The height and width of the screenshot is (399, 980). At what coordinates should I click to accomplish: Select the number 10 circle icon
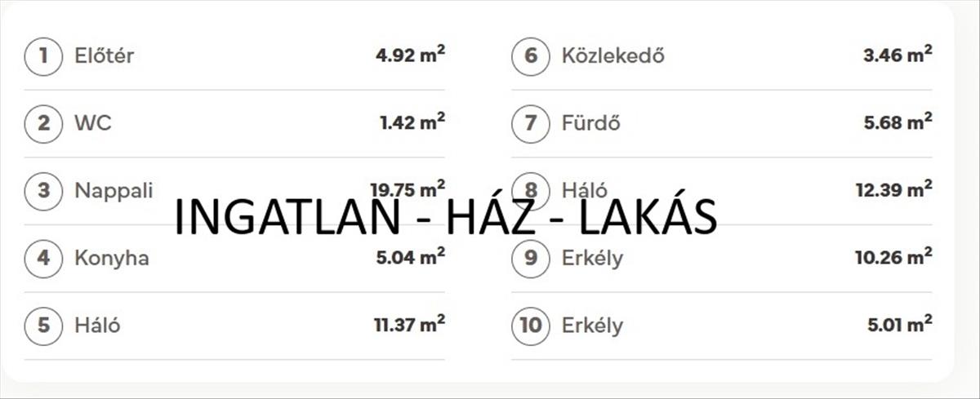531,326
